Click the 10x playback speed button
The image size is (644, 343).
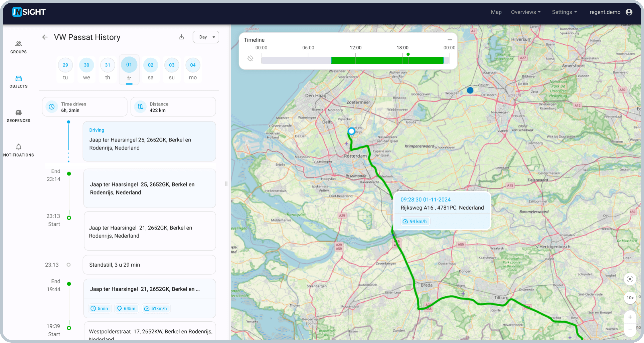coord(630,298)
